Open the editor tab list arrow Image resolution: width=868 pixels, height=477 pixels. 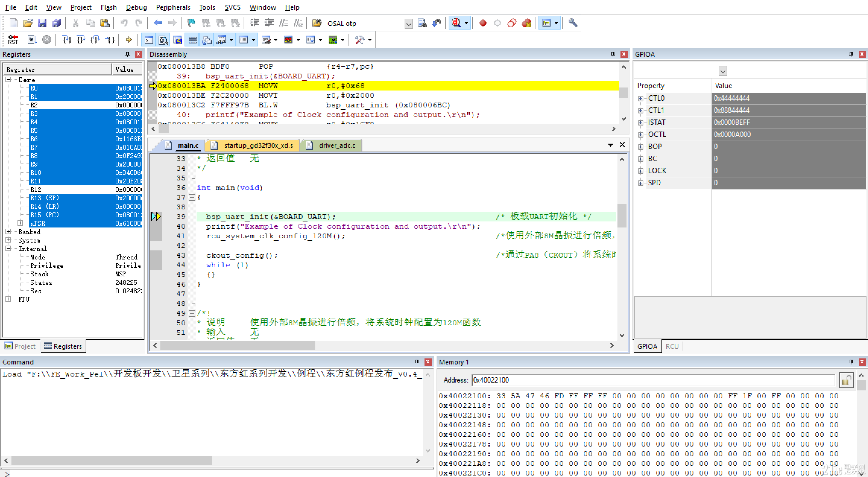pyautogui.click(x=610, y=145)
